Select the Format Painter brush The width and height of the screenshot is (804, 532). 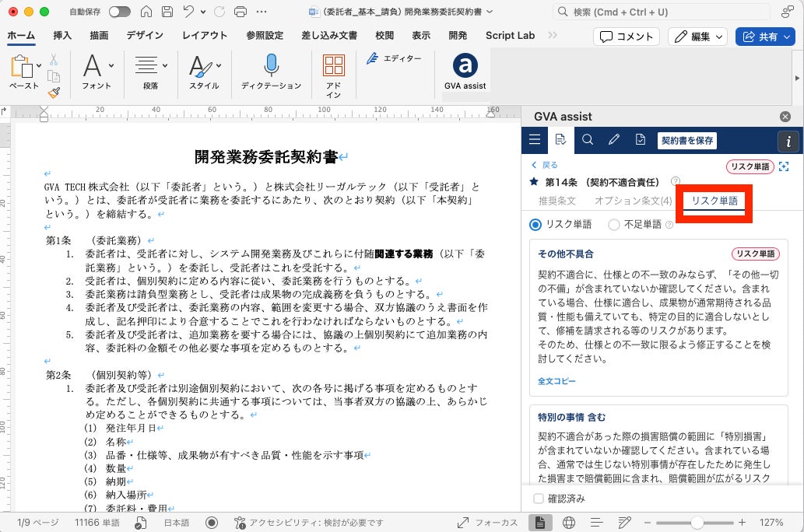coord(54,93)
